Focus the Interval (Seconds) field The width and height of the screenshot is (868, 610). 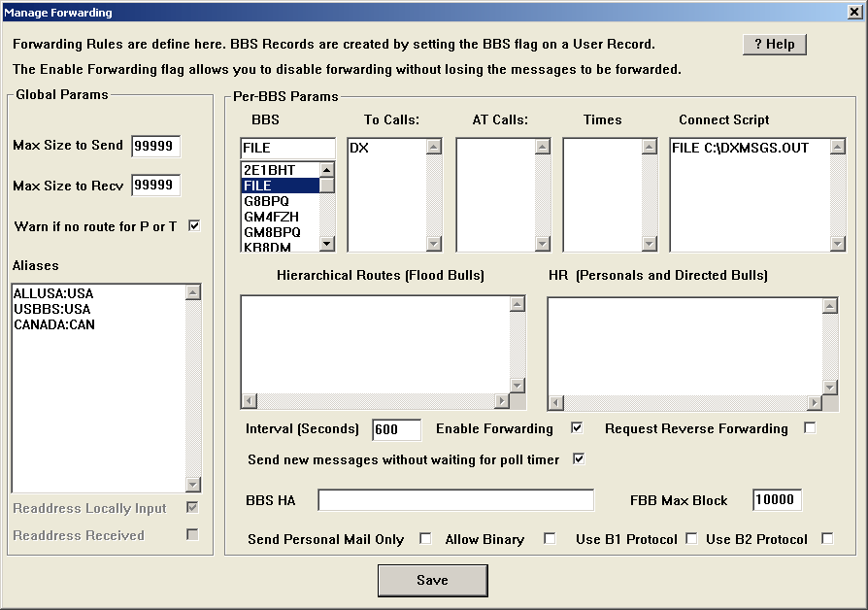click(396, 429)
